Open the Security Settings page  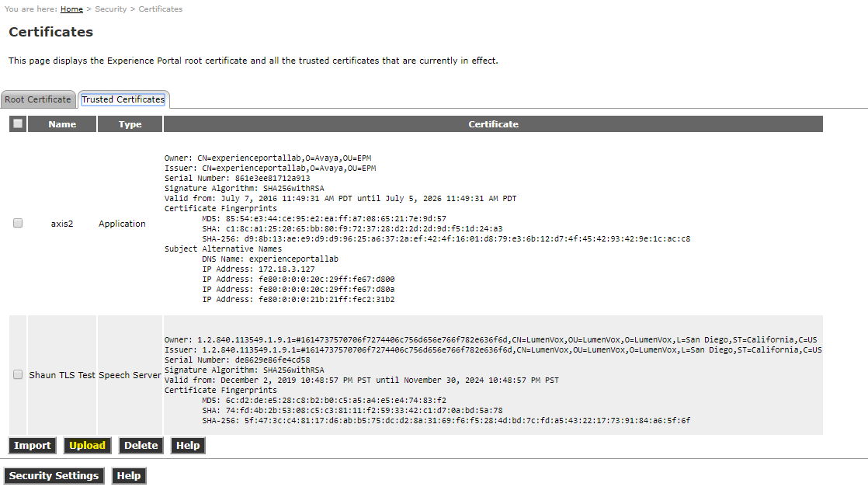pyautogui.click(x=54, y=475)
